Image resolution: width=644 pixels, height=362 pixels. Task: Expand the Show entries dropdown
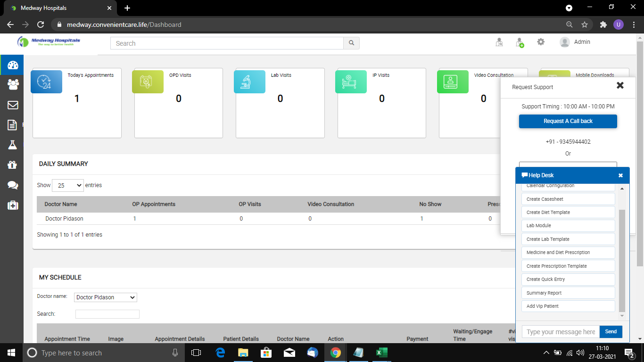click(67, 185)
